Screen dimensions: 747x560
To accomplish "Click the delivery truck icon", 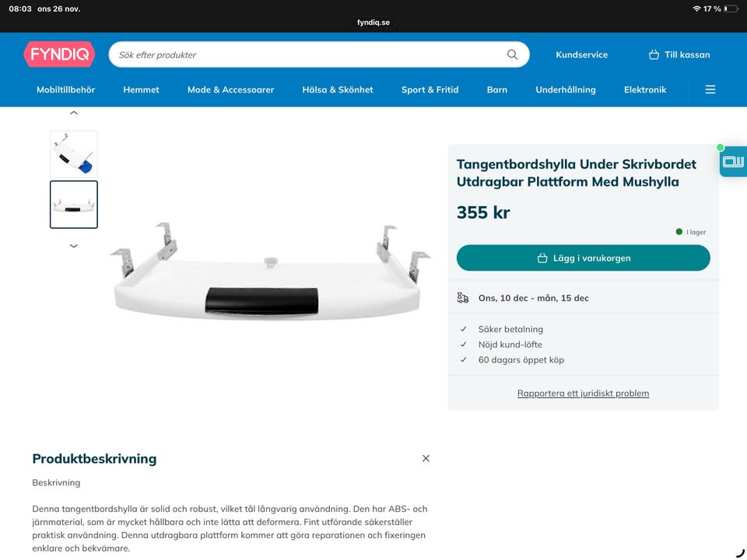I will click(x=462, y=298).
